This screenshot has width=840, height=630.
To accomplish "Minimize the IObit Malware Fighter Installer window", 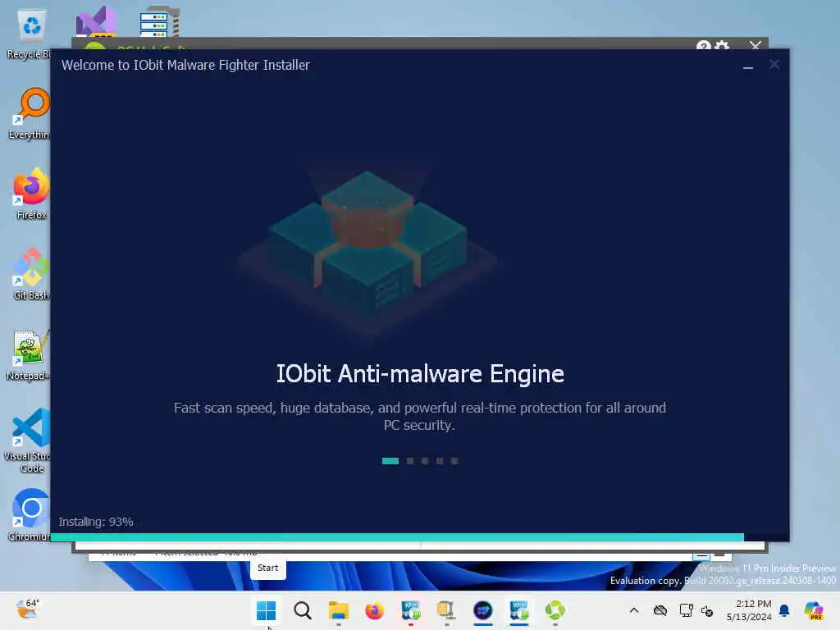I will [x=748, y=66].
